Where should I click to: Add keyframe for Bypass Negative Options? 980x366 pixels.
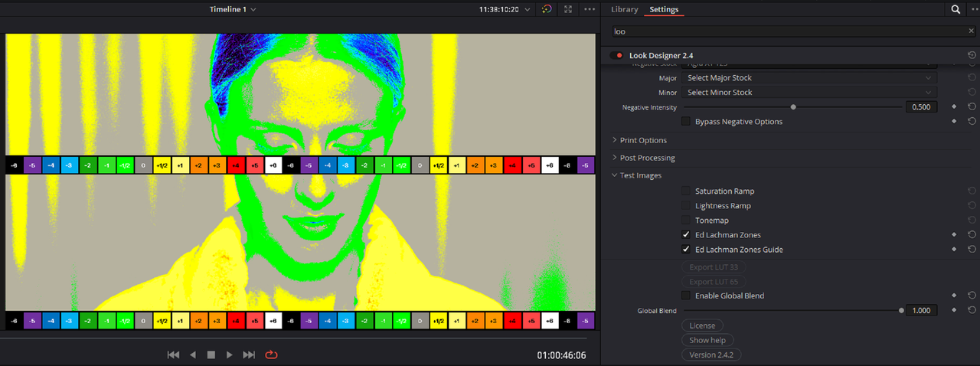coord(954,121)
